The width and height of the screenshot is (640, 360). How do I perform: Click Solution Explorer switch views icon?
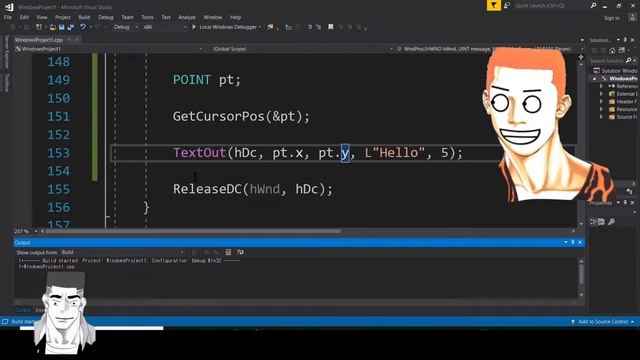(x=622, y=50)
